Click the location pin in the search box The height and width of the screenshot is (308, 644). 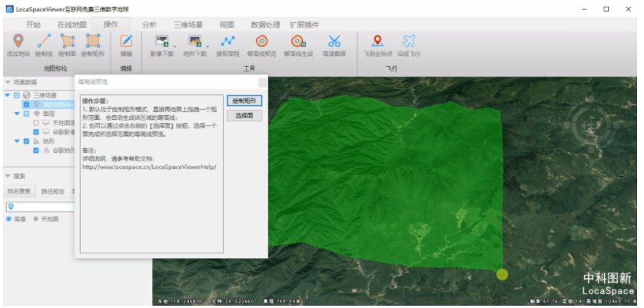11,207
